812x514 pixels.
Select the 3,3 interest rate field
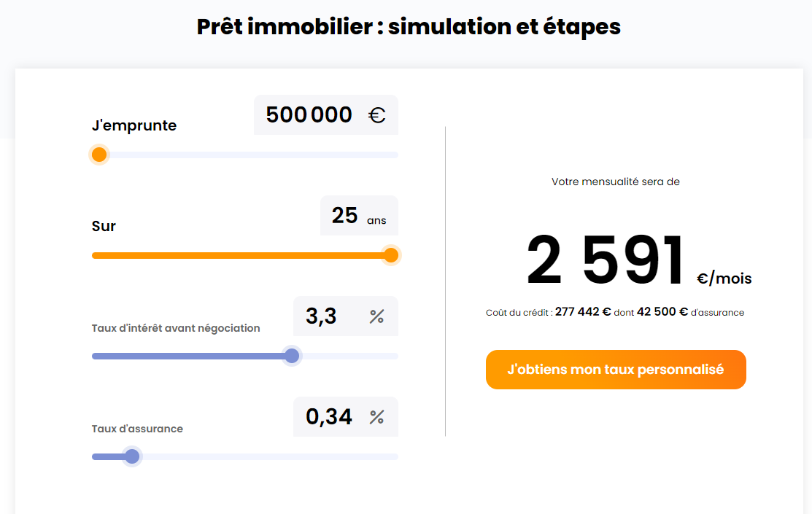322,316
